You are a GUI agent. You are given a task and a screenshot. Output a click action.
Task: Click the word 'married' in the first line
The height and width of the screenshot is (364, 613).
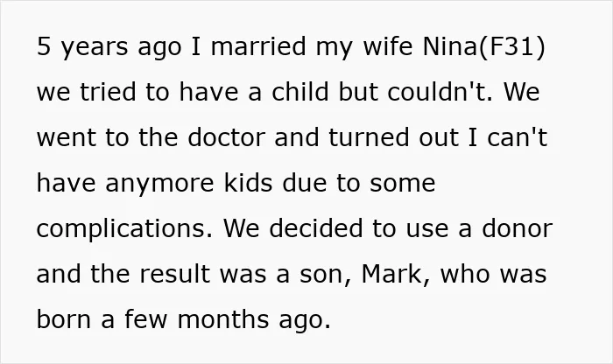pos(258,46)
